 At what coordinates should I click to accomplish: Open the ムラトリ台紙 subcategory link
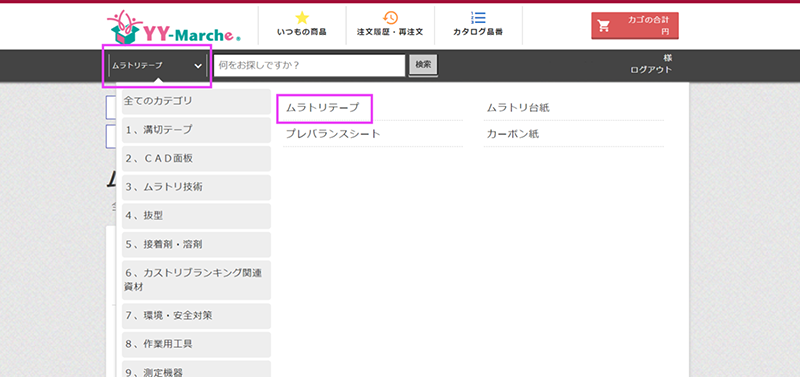(x=518, y=108)
